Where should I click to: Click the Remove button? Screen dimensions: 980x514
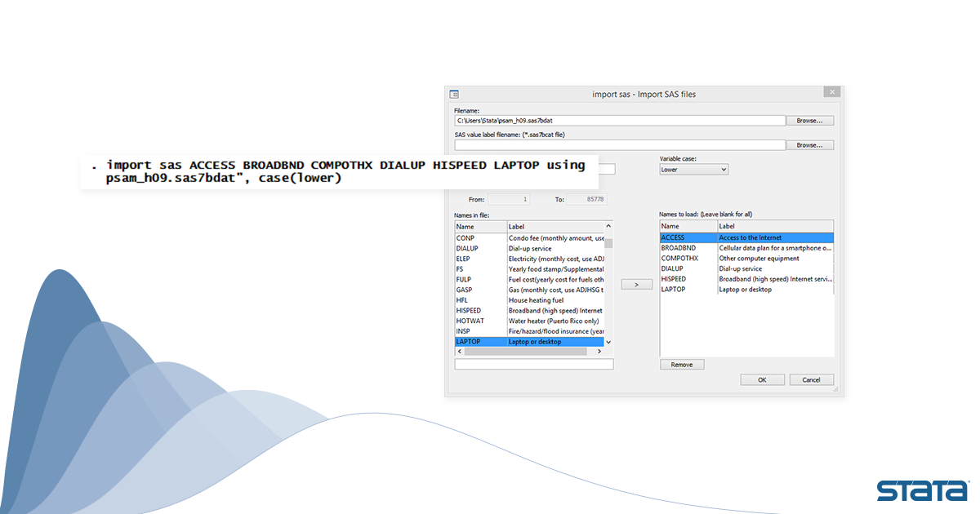click(x=682, y=365)
